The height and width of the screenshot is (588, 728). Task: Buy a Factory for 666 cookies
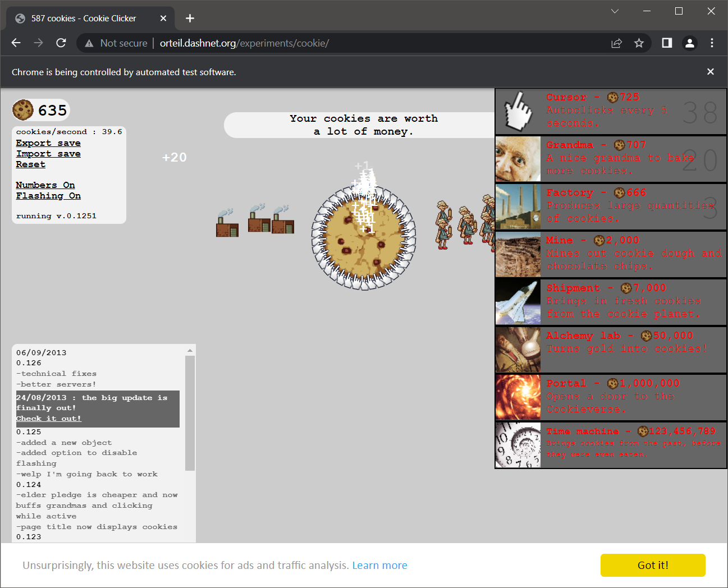click(x=611, y=206)
